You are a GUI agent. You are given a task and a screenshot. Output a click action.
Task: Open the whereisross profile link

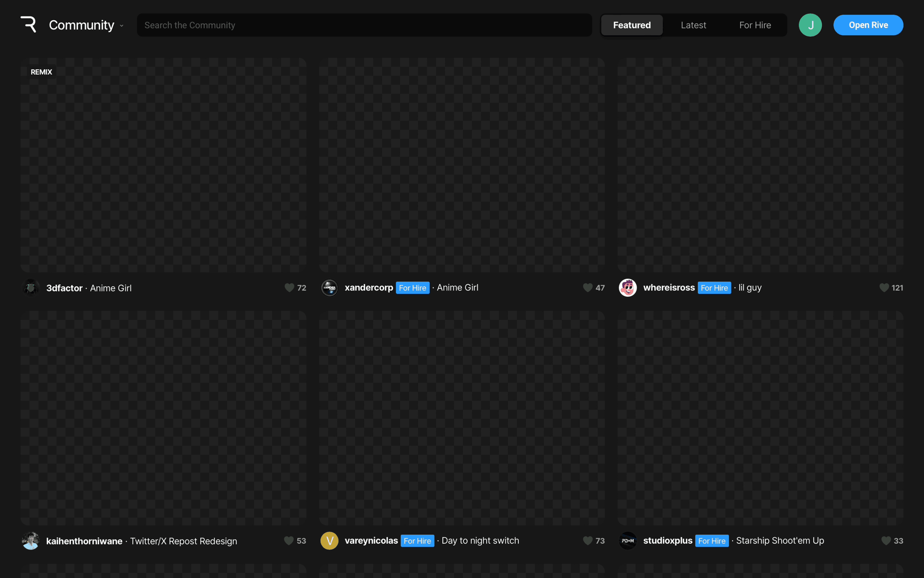click(669, 288)
